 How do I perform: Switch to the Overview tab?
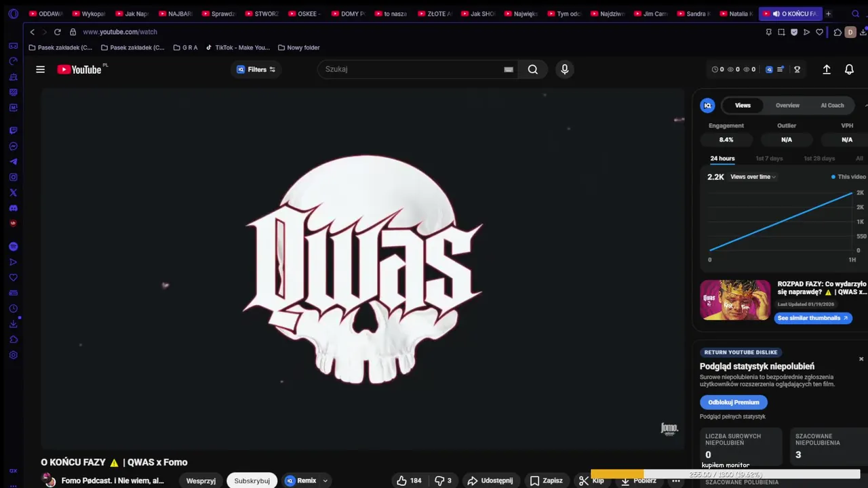[x=787, y=105]
